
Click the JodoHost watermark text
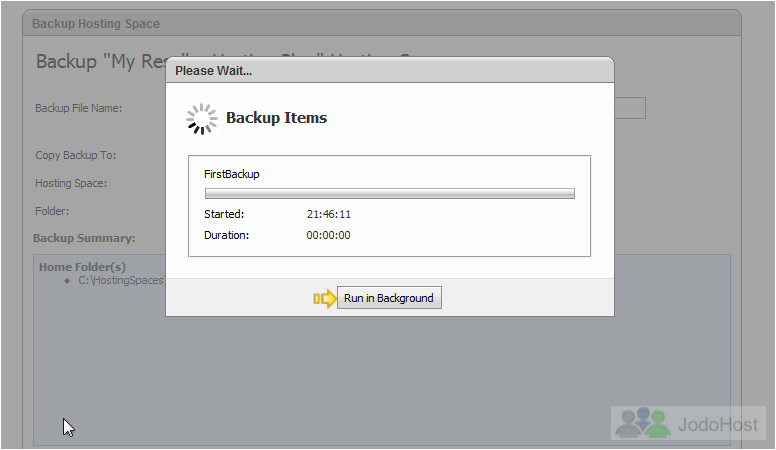pyautogui.click(x=718, y=425)
